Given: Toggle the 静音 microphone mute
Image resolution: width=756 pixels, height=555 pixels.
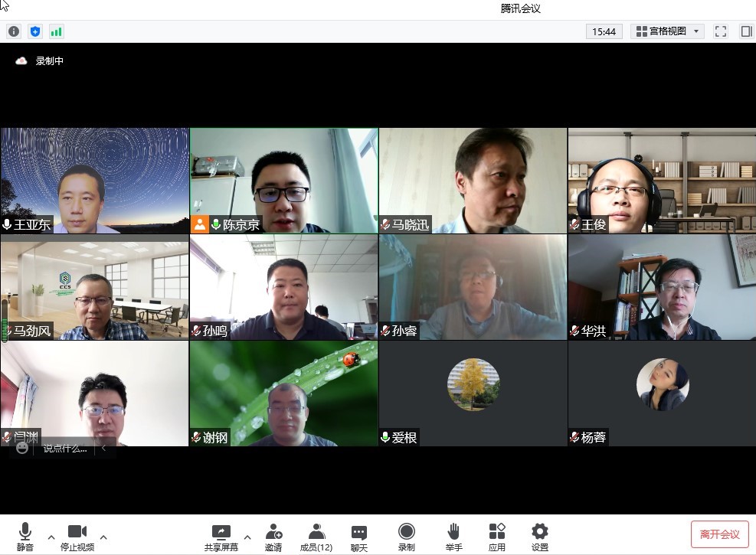Looking at the screenshot, I should coord(25,537).
